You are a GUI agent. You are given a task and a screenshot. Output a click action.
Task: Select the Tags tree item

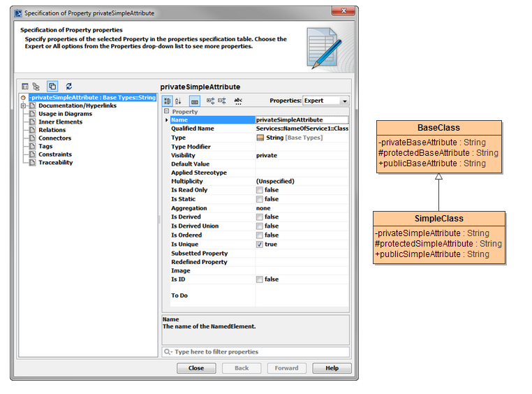[45, 146]
